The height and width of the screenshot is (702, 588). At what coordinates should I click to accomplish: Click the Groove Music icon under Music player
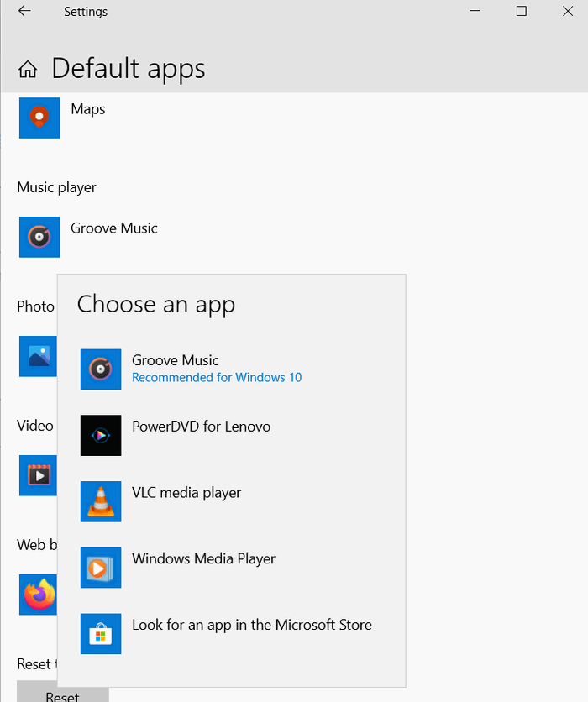point(39,237)
